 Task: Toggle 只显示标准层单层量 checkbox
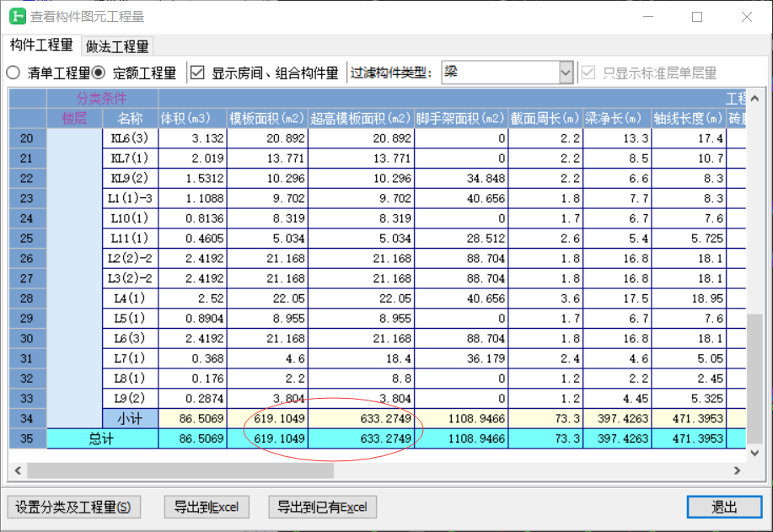tap(588, 73)
